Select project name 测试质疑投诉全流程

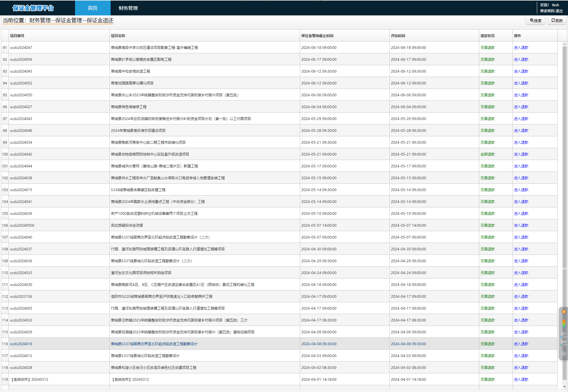click(127, 225)
